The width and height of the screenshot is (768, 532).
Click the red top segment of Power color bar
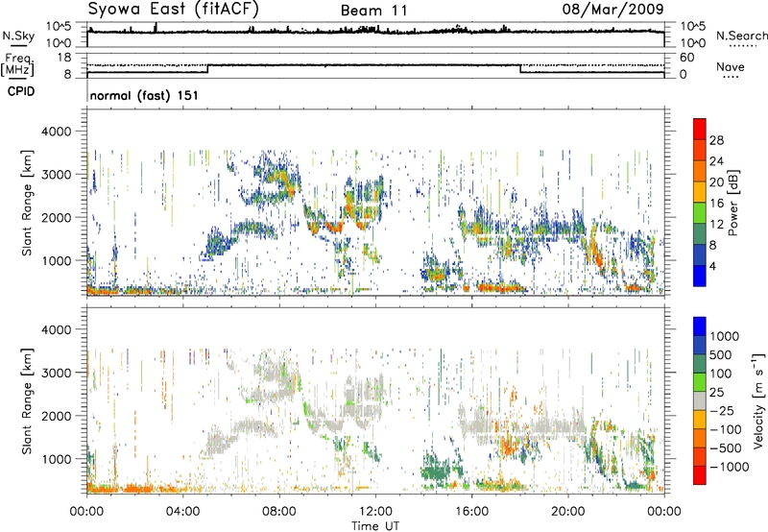coord(700,129)
